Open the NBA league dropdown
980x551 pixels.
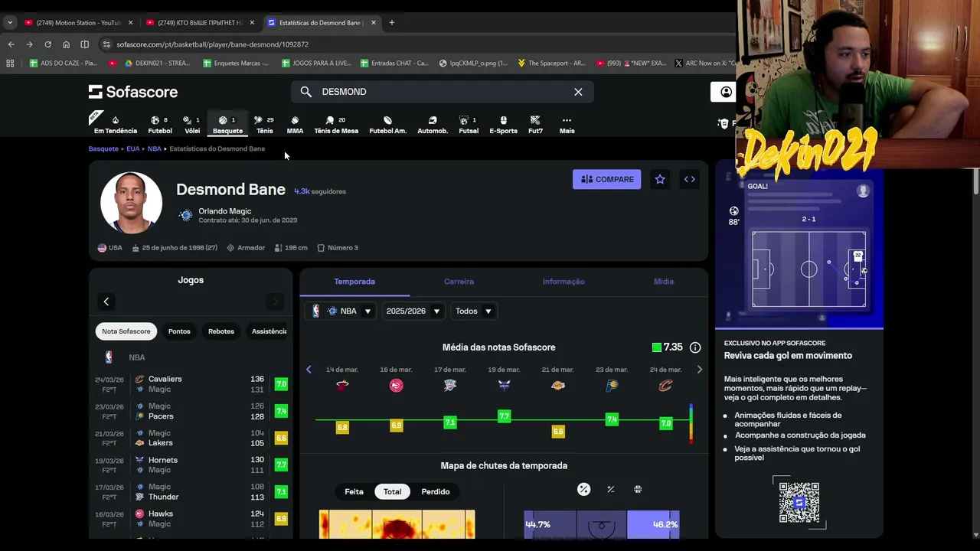tap(341, 311)
